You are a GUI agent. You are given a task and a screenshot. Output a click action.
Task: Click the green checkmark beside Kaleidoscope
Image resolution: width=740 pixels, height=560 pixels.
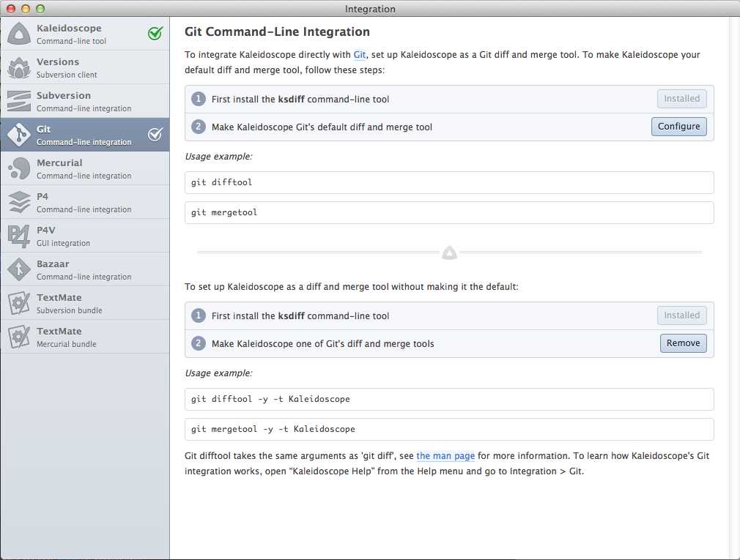coord(155,34)
